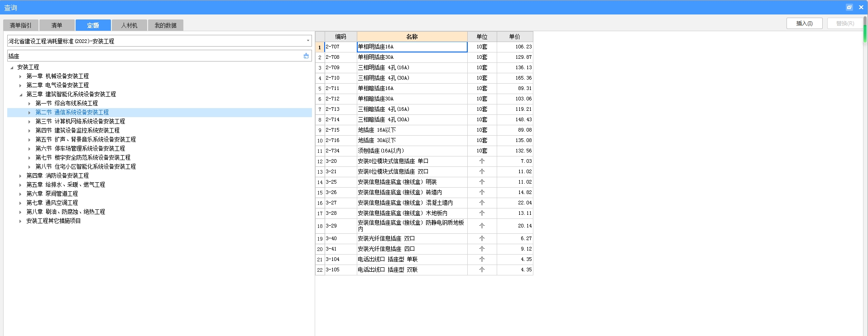Click the vertical scrollbar on right edge
Image resolution: width=868 pixels, height=336 pixels.
click(x=865, y=29)
